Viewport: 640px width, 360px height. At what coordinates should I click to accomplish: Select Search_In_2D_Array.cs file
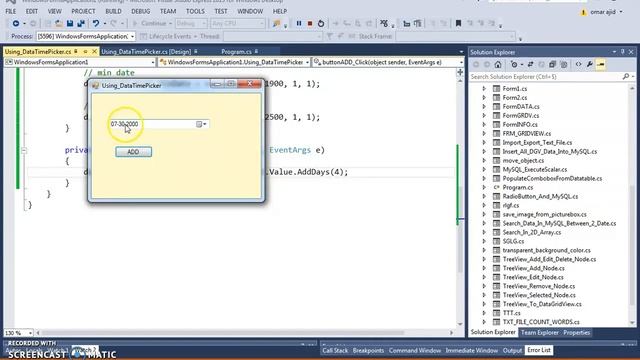coord(532,232)
